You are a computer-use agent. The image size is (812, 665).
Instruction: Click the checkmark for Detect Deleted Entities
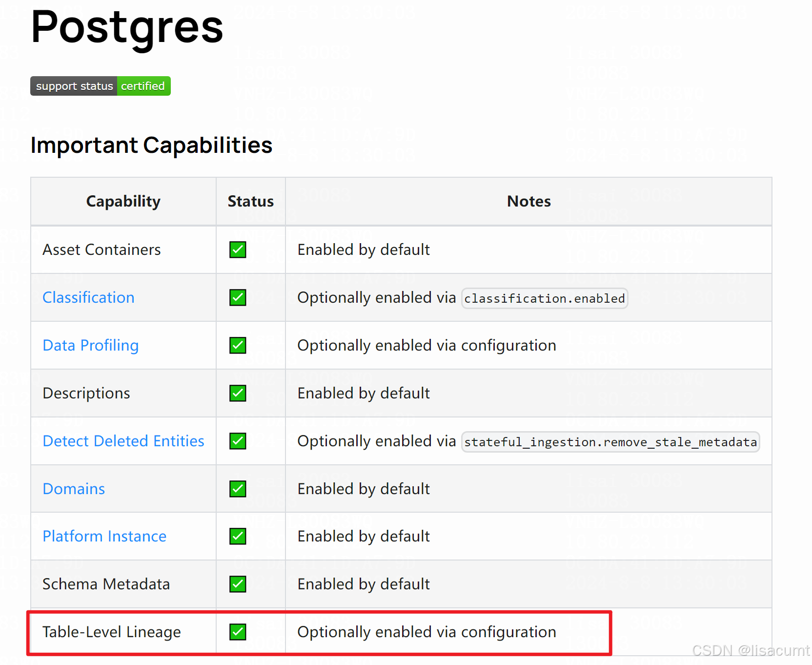[238, 441]
